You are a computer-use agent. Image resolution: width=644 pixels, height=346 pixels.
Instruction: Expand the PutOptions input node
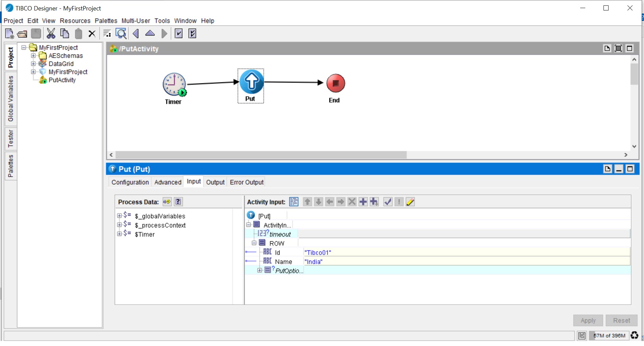[260, 270]
